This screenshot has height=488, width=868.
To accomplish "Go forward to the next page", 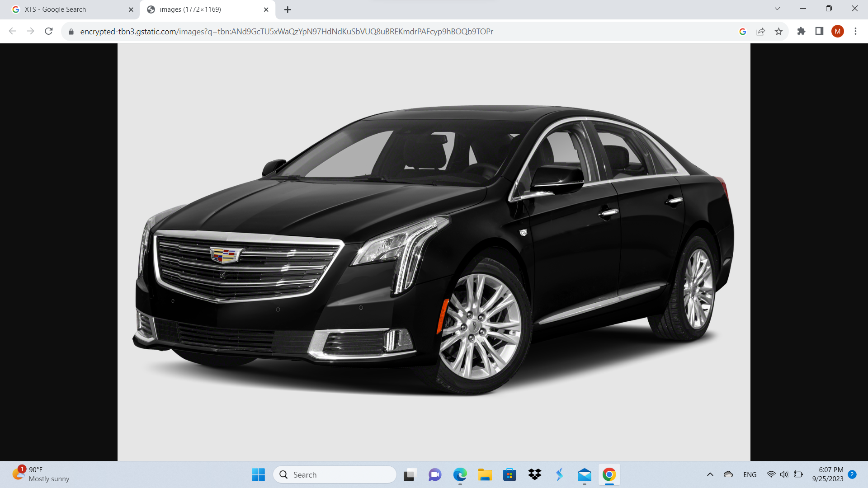I will tap(30, 31).
